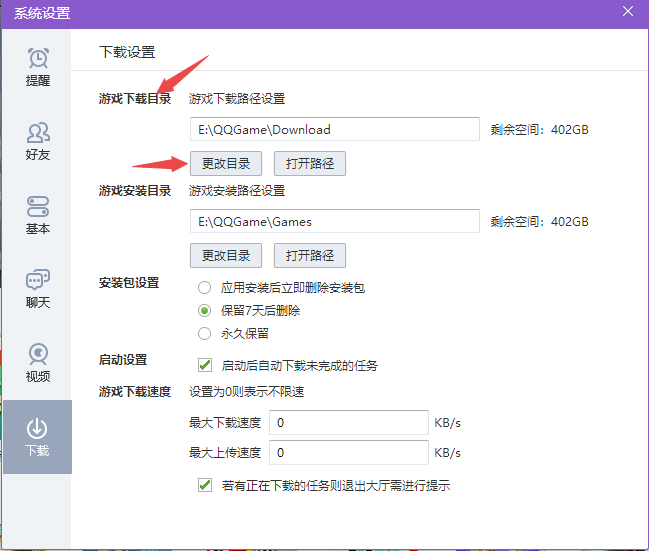
Task: Focus the 最大上传速度 input box
Action: [x=349, y=453]
